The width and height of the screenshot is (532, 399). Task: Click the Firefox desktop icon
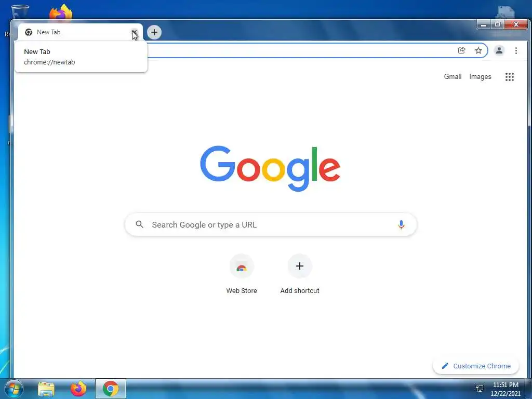pos(61,12)
